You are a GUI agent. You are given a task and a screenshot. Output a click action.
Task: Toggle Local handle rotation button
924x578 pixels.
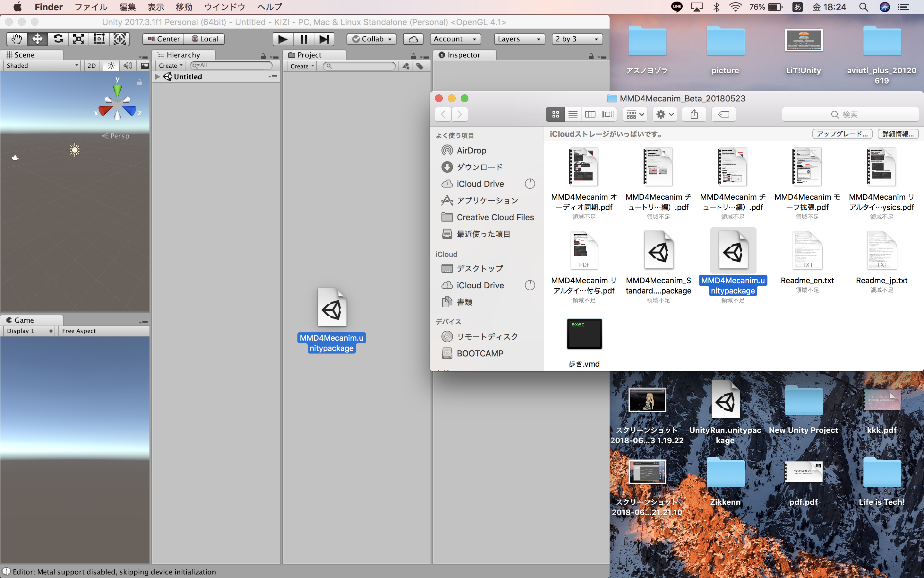point(204,39)
